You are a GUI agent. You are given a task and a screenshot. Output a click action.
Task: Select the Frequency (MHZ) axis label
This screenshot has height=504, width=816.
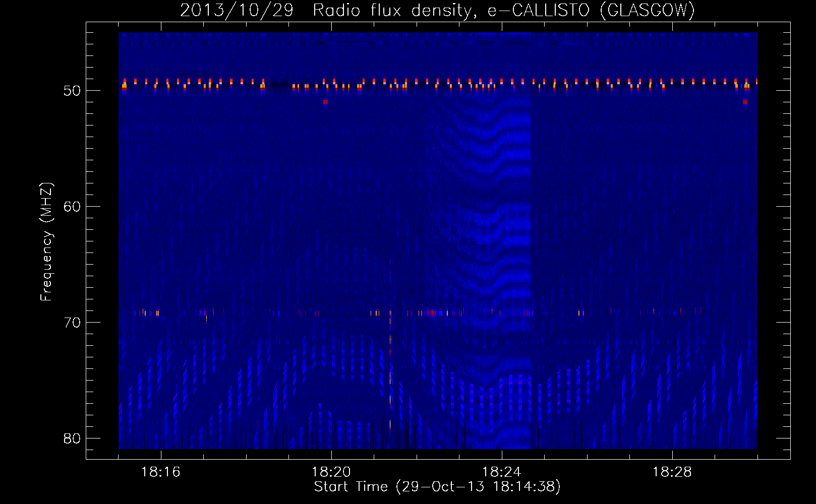pos(46,241)
